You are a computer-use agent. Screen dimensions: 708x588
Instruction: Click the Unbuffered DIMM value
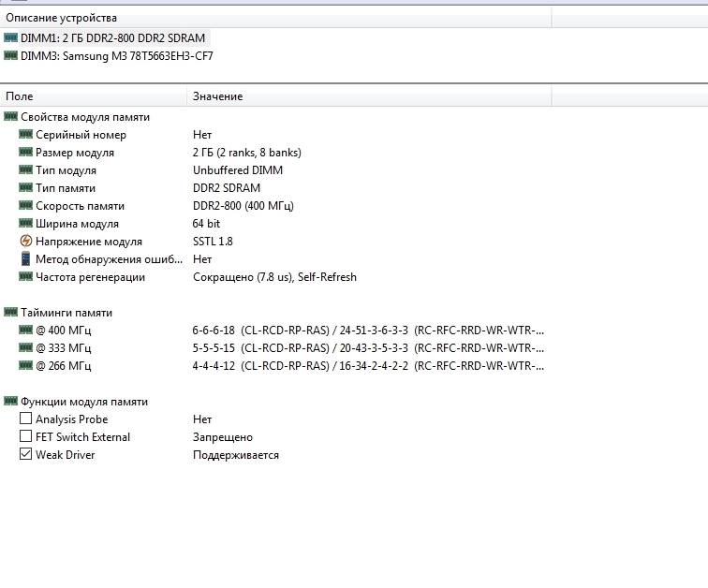pyautogui.click(x=238, y=170)
